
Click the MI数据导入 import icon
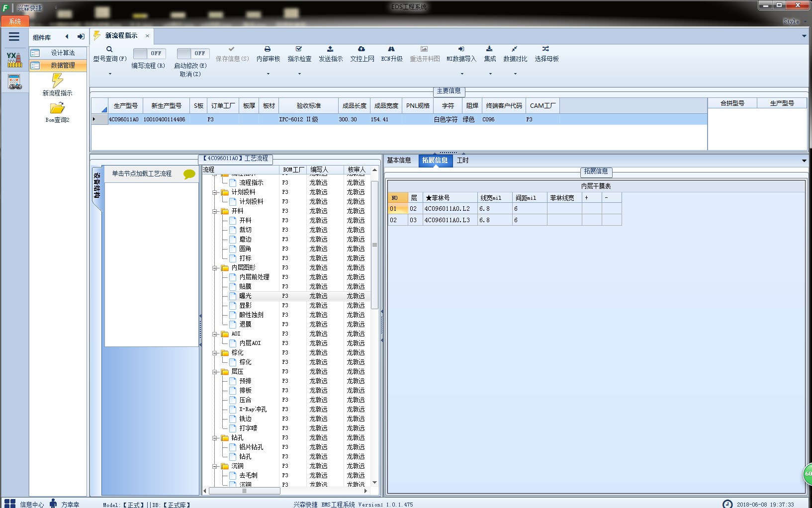[461, 49]
